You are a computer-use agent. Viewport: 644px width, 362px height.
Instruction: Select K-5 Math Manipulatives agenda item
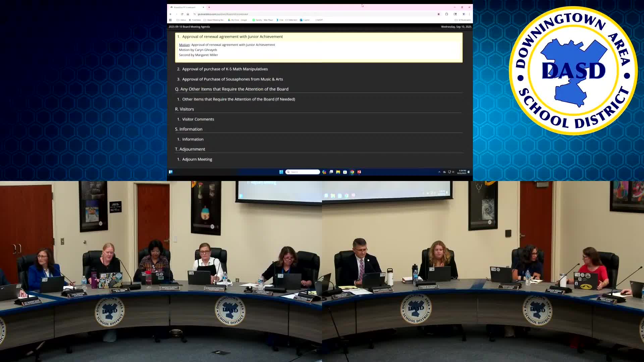coord(225,69)
